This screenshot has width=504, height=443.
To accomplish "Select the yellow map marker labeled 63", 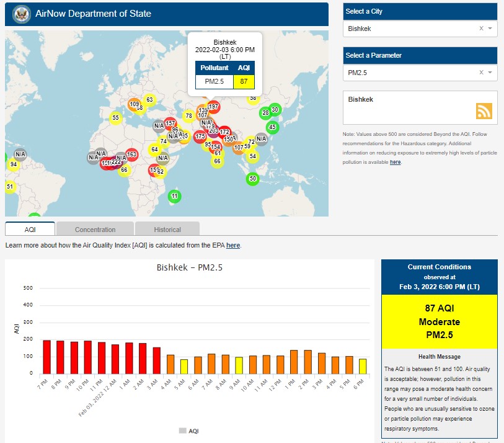I will (x=149, y=100).
